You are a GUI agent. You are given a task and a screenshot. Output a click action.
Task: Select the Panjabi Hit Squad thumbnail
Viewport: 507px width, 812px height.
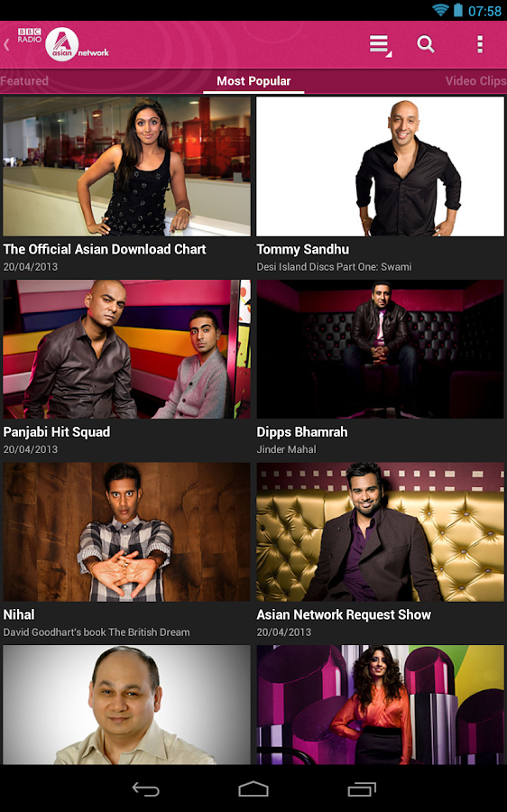pyautogui.click(x=126, y=349)
